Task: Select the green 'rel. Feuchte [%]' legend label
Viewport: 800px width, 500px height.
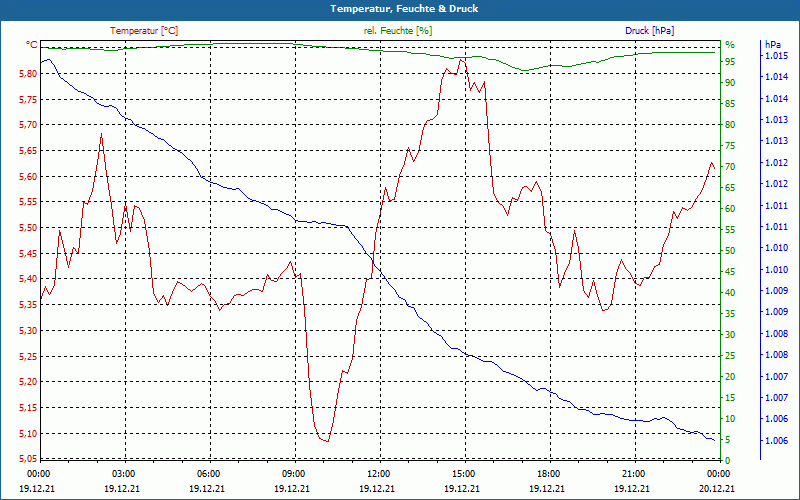Action: pyautogui.click(x=398, y=31)
